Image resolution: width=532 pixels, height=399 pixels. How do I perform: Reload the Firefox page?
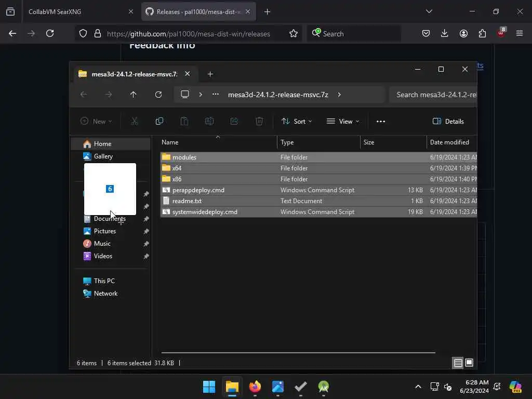tap(50, 33)
